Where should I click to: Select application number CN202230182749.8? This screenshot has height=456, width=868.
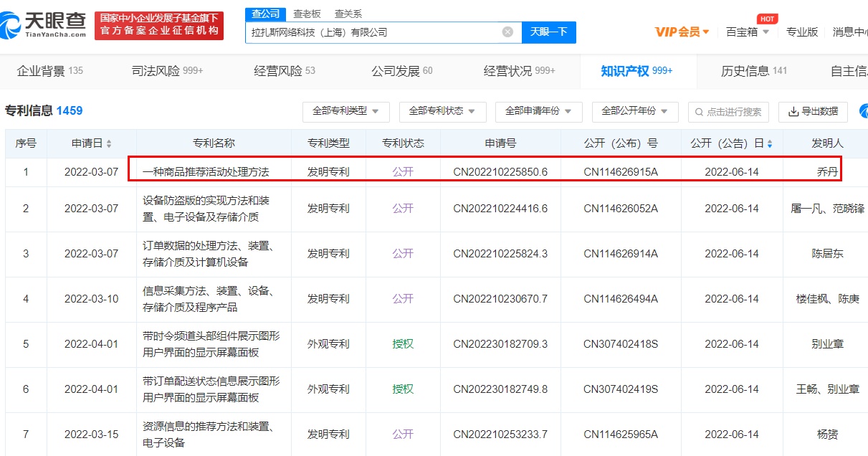tap(500, 389)
